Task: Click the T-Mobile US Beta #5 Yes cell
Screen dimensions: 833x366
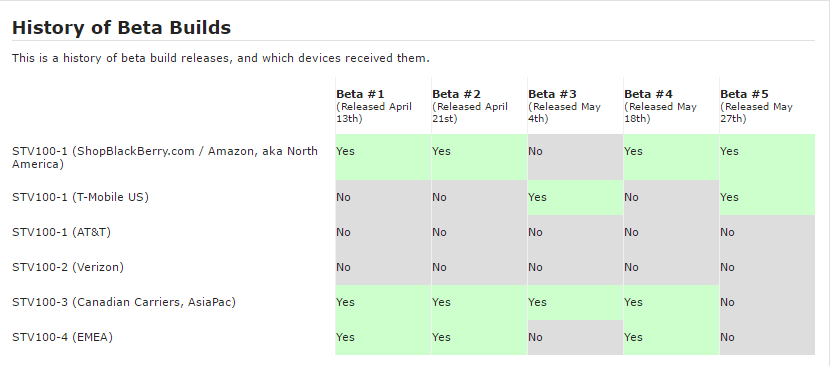Action: point(767,197)
